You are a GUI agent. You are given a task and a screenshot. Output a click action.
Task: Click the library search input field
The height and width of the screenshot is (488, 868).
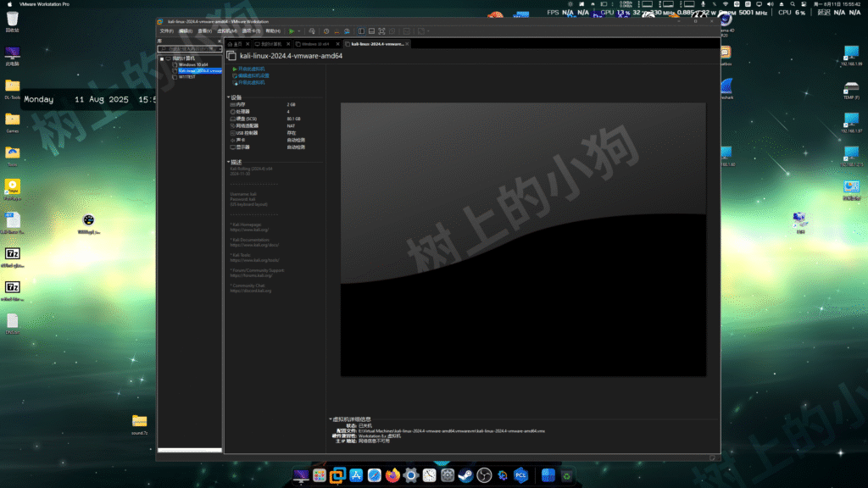pos(189,48)
